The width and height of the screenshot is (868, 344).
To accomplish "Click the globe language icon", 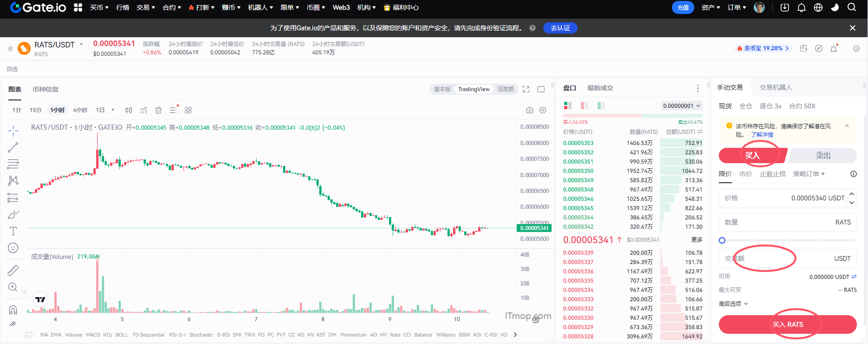I will [818, 7].
